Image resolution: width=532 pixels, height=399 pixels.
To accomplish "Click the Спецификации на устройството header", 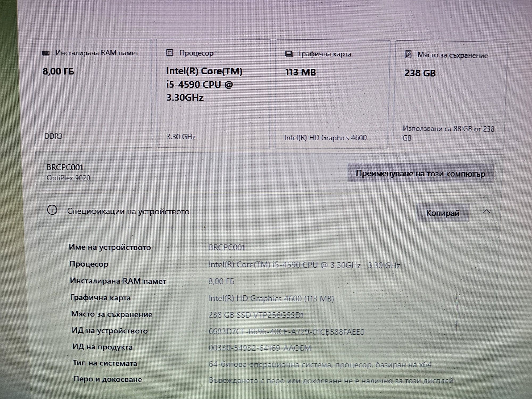I will click(x=128, y=211).
